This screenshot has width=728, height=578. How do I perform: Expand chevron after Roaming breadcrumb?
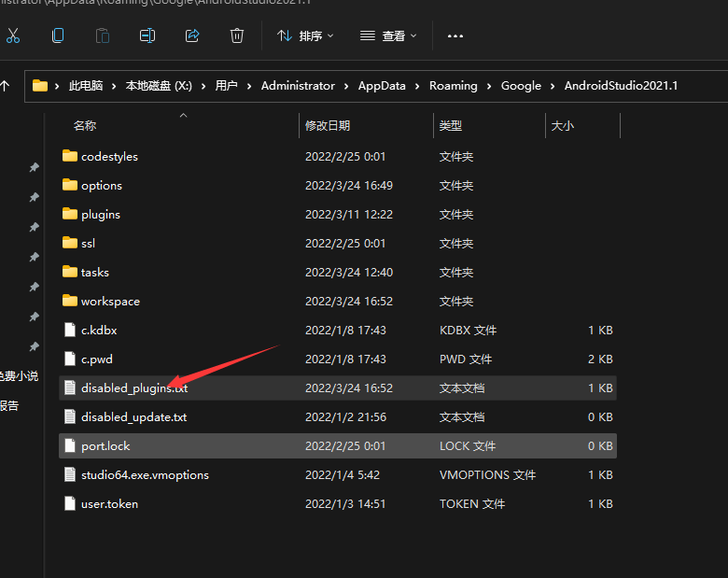pyautogui.click(x=489, y=86)
